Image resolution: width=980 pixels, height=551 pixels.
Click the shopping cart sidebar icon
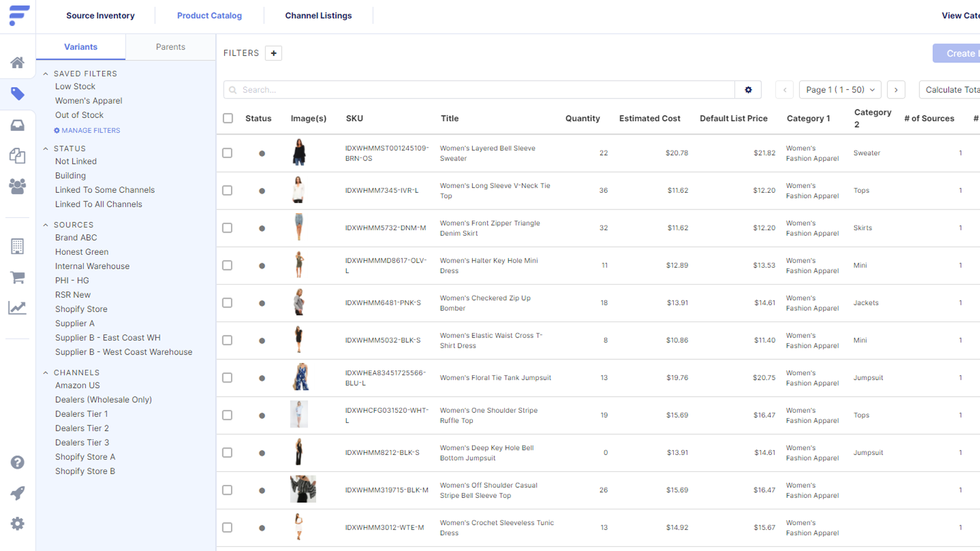point(18,277)
